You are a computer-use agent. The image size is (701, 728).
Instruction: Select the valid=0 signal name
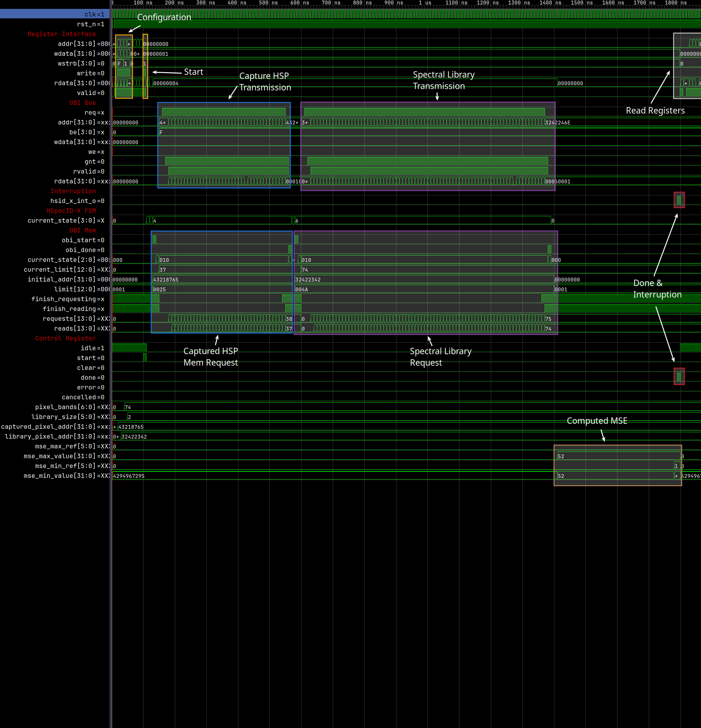91,93
